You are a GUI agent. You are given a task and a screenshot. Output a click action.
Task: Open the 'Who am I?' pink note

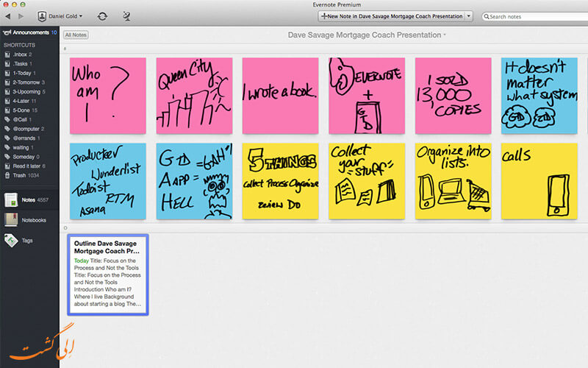tap(108, 96)
